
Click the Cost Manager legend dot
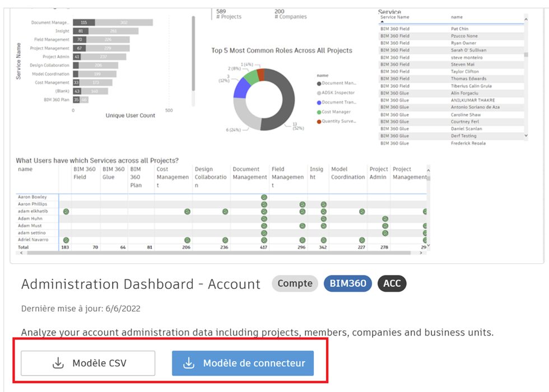pos(319,112)
